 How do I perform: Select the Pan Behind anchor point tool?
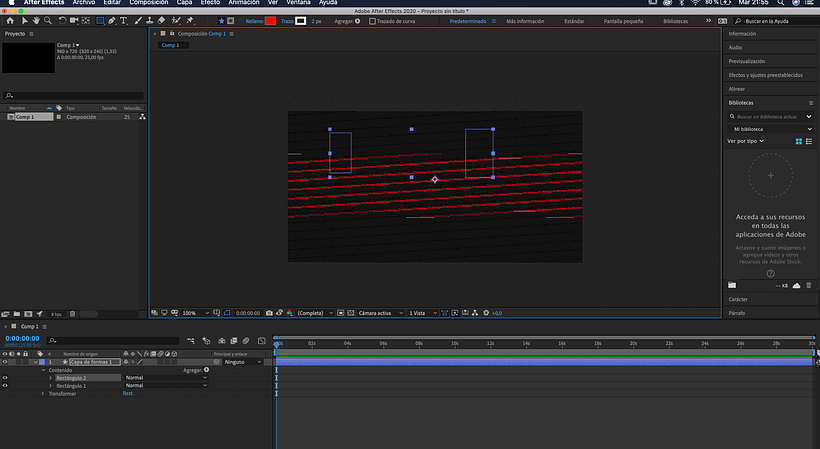pyautogui.click(x=86, y=21)
